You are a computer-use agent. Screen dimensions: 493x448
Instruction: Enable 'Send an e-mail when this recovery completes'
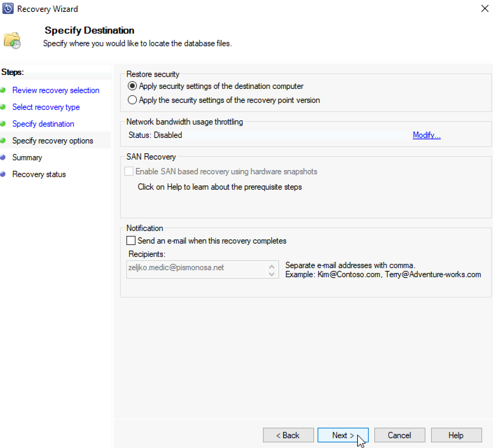[131, 240]
